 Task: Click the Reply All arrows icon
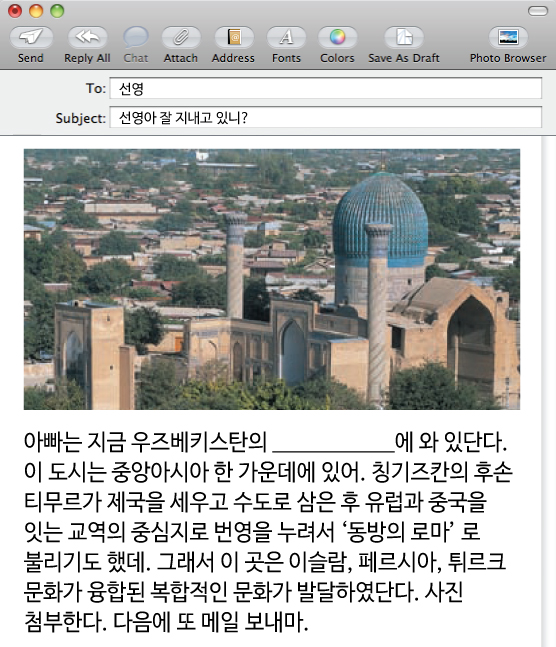tap(87, 38)
